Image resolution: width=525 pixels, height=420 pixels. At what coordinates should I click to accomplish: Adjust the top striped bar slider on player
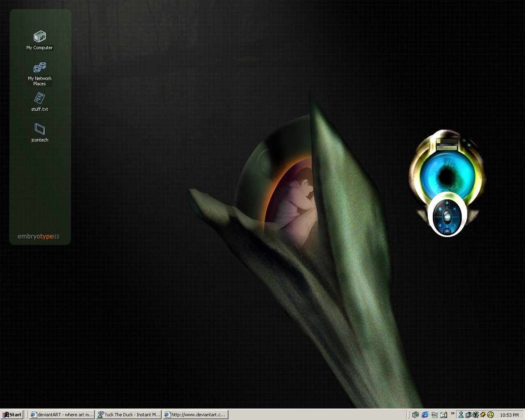click(447, 141)
